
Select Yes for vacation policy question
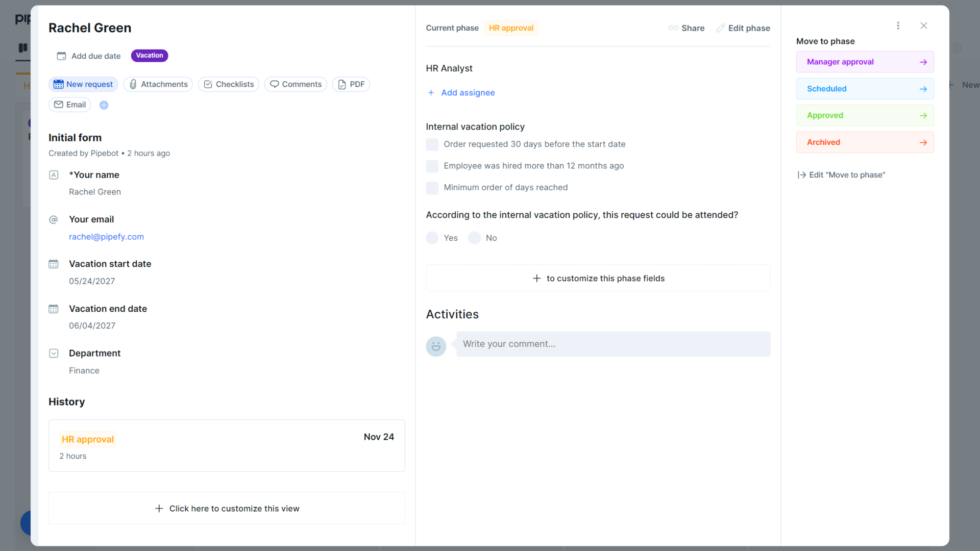[432, 238]
